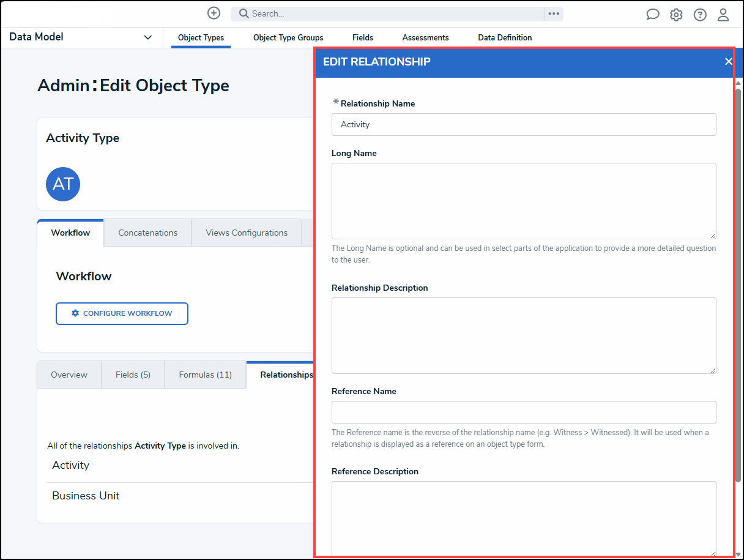The width and height of the screenshot is (744, 560).
Task: Open the search options ellipsis
Action: pyautogui.click(x=554, y=13)
